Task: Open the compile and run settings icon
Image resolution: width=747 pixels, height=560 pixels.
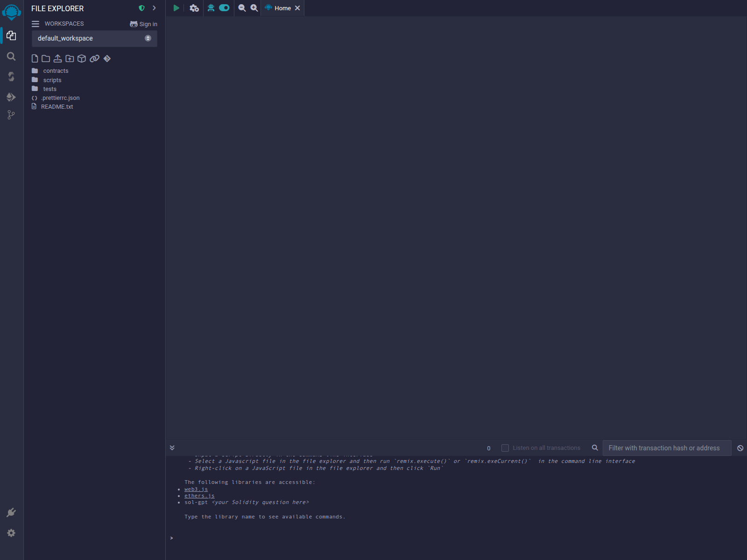Action: click(194, 8)
